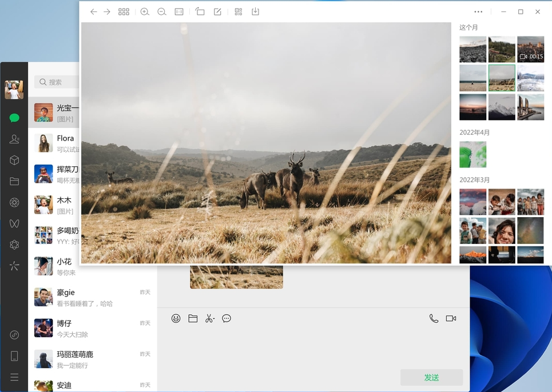Screen dimensions: 552x392
Task: Open the 安迪 conversation
Action: 93,385
